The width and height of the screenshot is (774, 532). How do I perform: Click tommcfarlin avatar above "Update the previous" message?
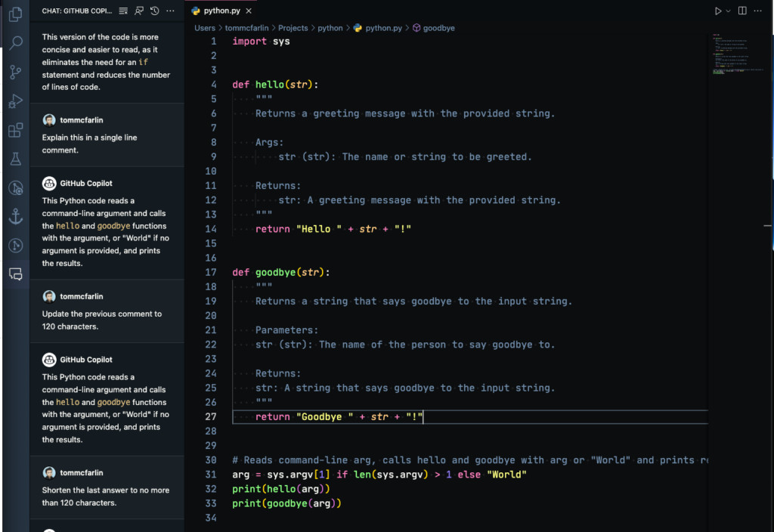(49, 296)
